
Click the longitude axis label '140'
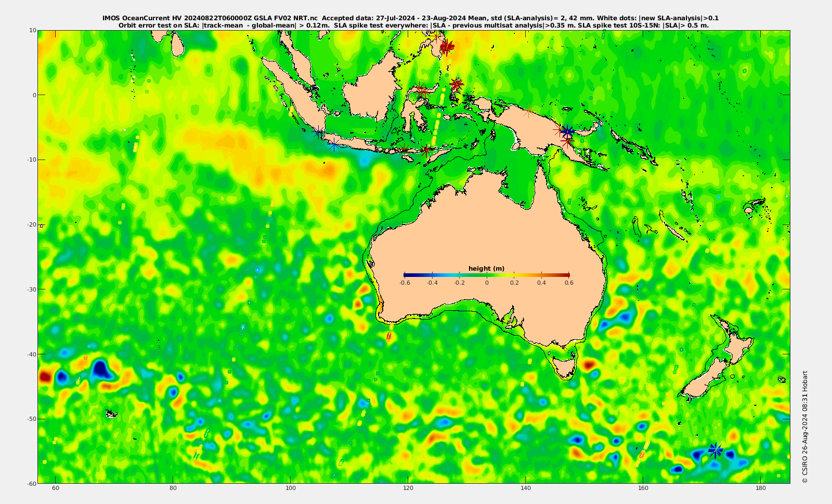point(526,488)
